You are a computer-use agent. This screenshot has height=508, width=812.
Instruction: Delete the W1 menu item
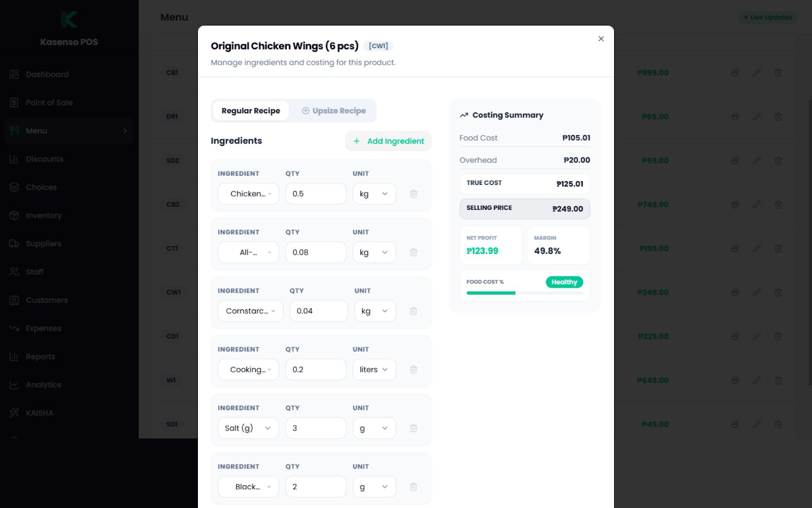(x=778, y=380)
